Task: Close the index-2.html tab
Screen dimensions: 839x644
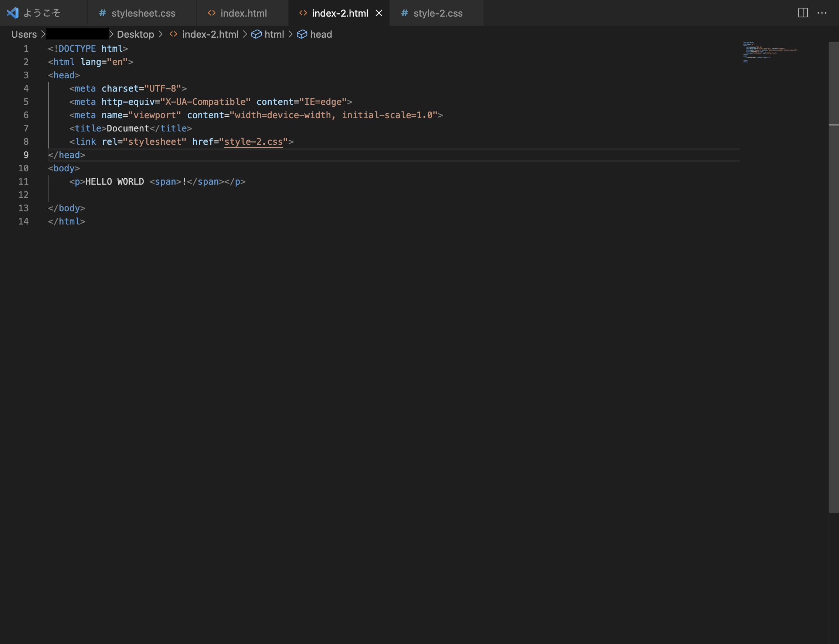Action: [378, 13]
